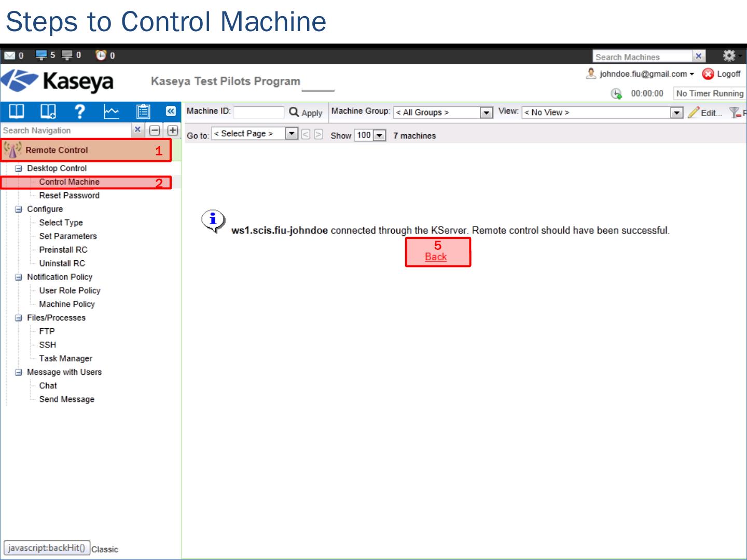The height and width of the screenshot is (560, 747).
Task: Click the mail envelope icon in status bar
Action: point(9,55)
